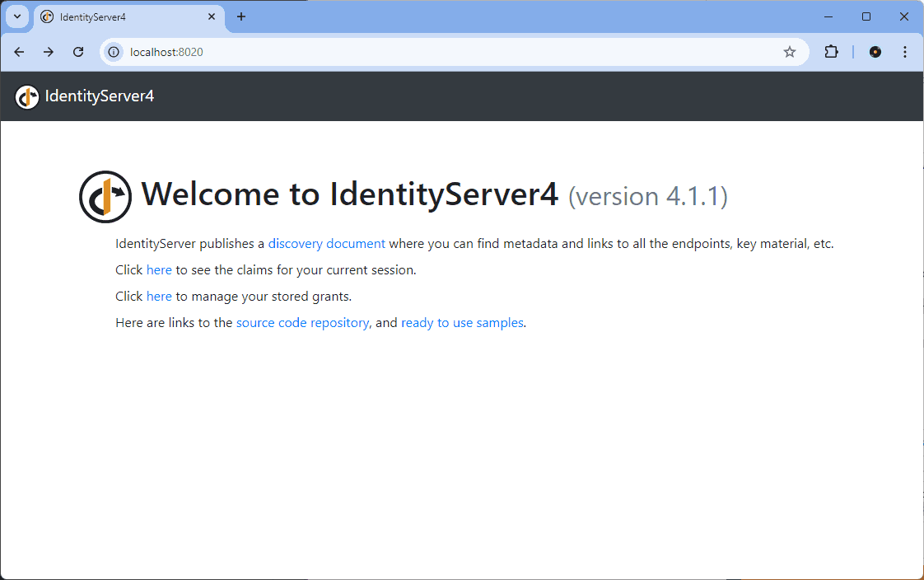Click 'here' to manage stored grants
This screenshot has width=924, height=580.
coord(159,297)
